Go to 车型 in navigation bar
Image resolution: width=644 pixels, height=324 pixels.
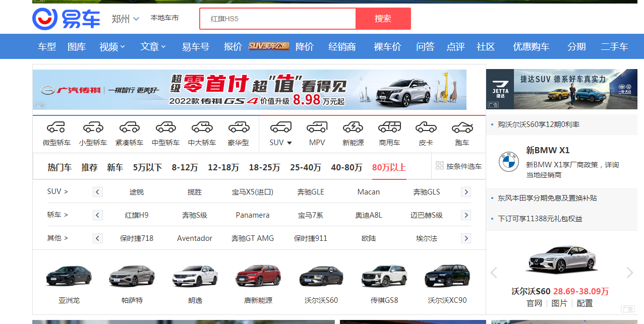point(47,47)
